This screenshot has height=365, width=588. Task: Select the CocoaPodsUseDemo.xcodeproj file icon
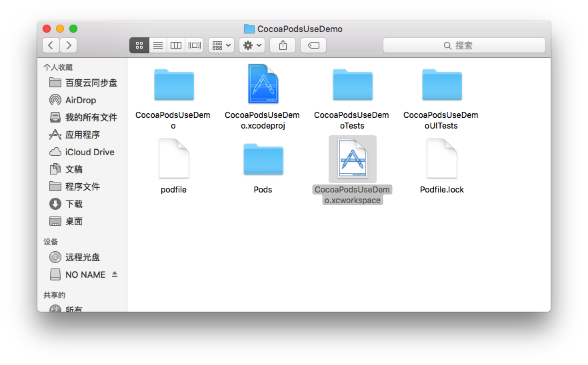[x=263, y=83]
